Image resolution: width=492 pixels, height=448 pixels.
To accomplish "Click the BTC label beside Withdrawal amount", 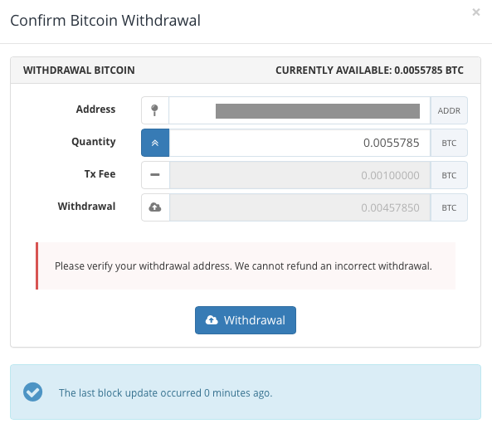I will tap(449, 207).
